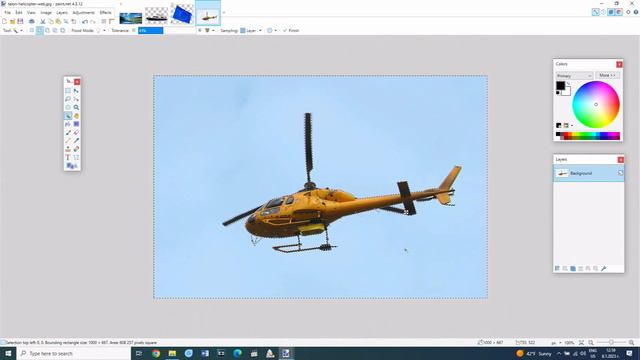The width and height of the screenshot is (640, 360).
Task: Select the Magic Wand tool
Action: tap(68, 116)
